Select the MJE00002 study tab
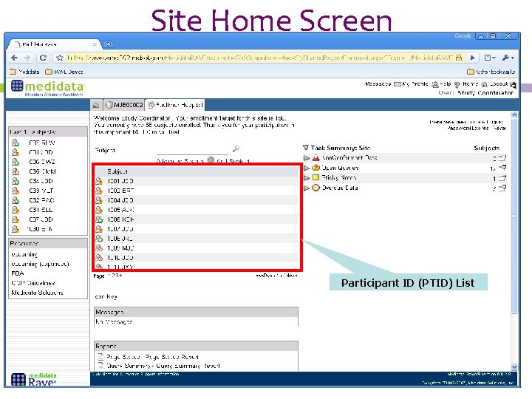This screenshot has width=532, height=399. (x=124, y=105)
